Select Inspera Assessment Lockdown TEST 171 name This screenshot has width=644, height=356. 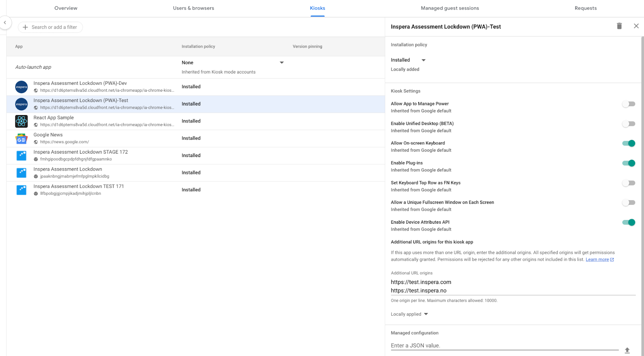point(78,186)
